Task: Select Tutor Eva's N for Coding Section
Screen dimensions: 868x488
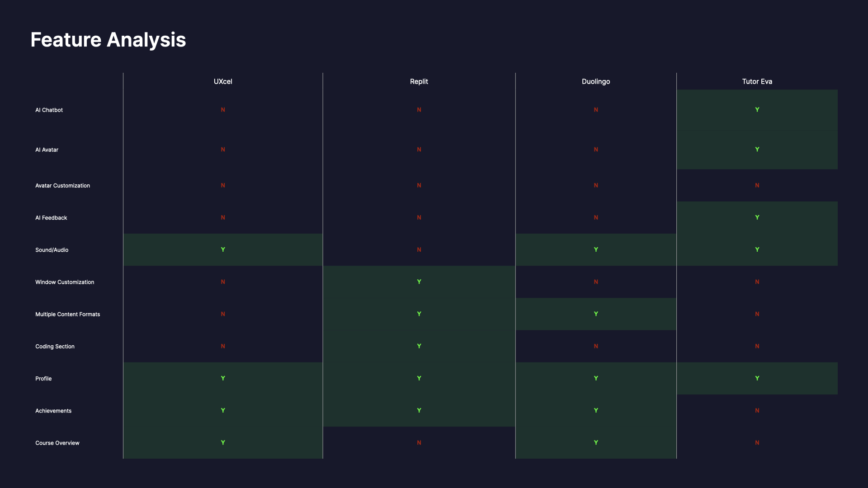Action: coord(757,346)
